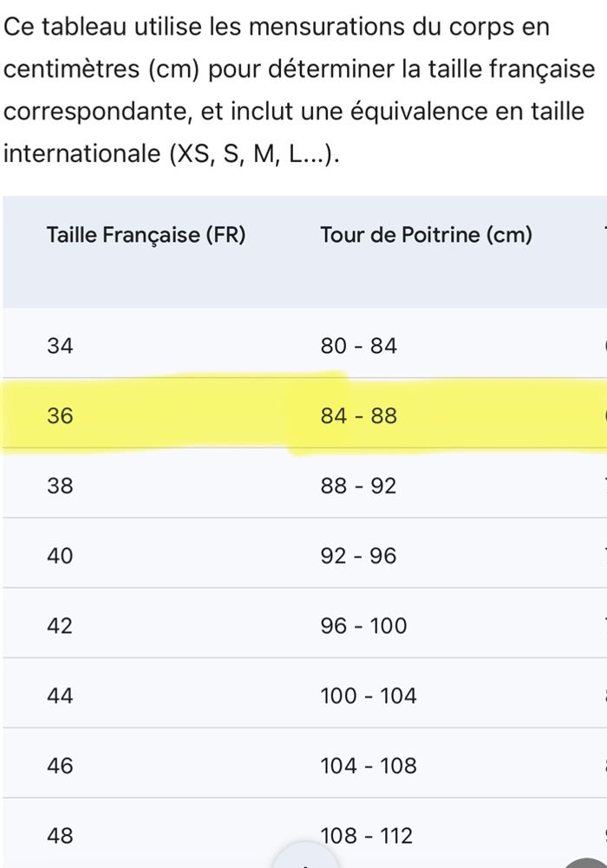Click the Tour de Poitrine (cm) column header
This screenshot has width=607, height=868.
coord(426,235)
